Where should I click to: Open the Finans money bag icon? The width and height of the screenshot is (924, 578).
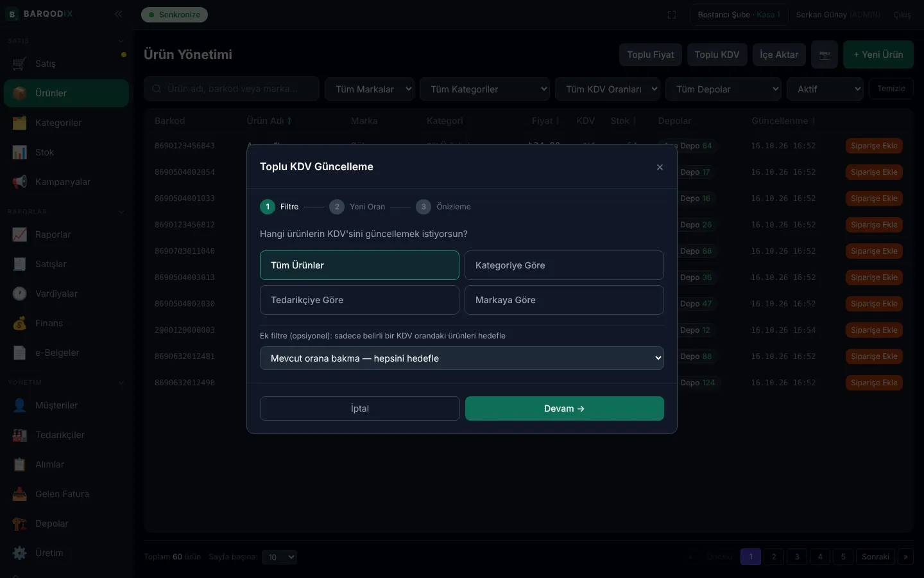20,323
